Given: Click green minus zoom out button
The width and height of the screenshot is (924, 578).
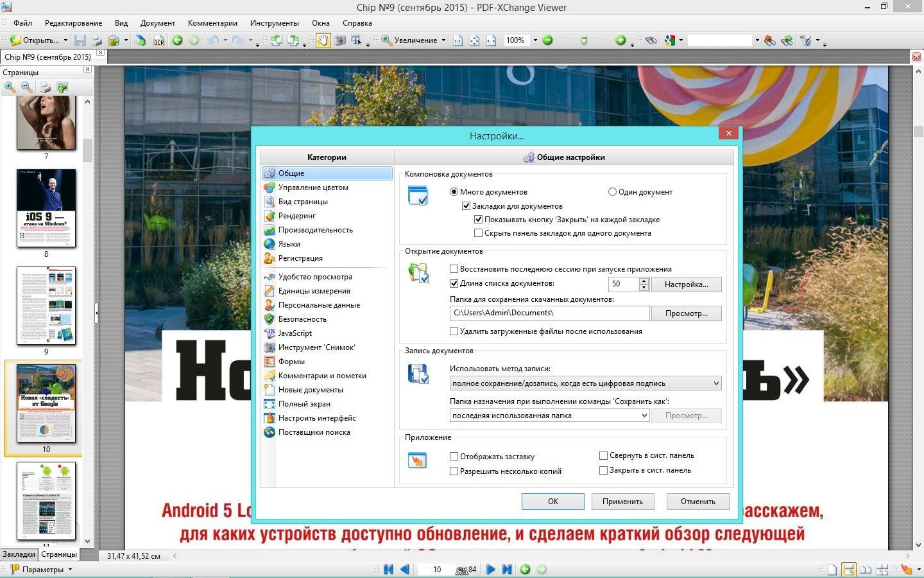Looking at the screenshot, I should (547, 40).
